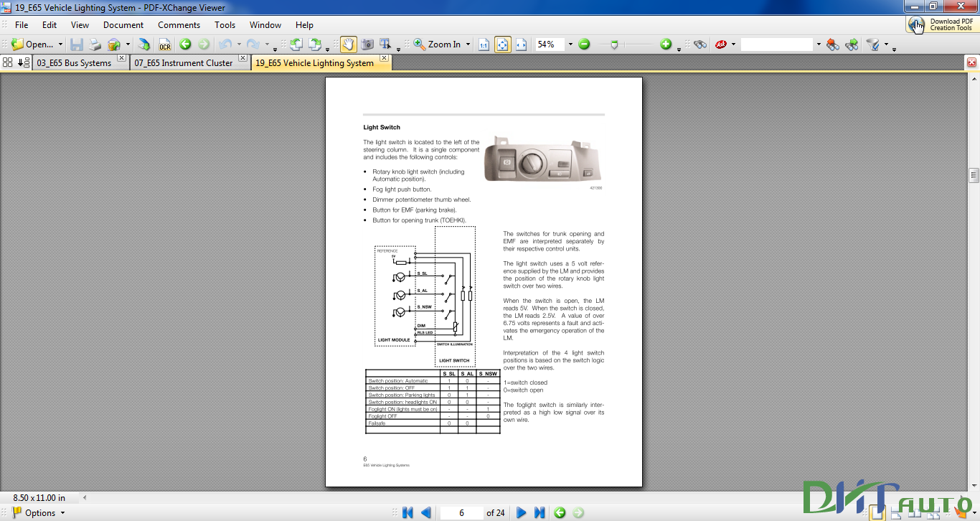Screen dimensions: 980x521
Task: Open the View menu
Action: (x=80, y=25)
